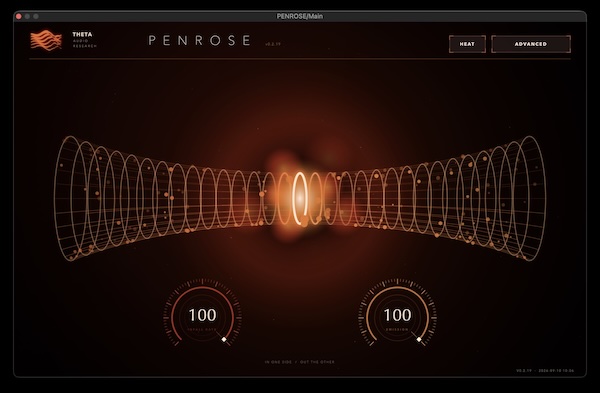
Task: Click the left dial's 100 value
Action: coord(202,315)
